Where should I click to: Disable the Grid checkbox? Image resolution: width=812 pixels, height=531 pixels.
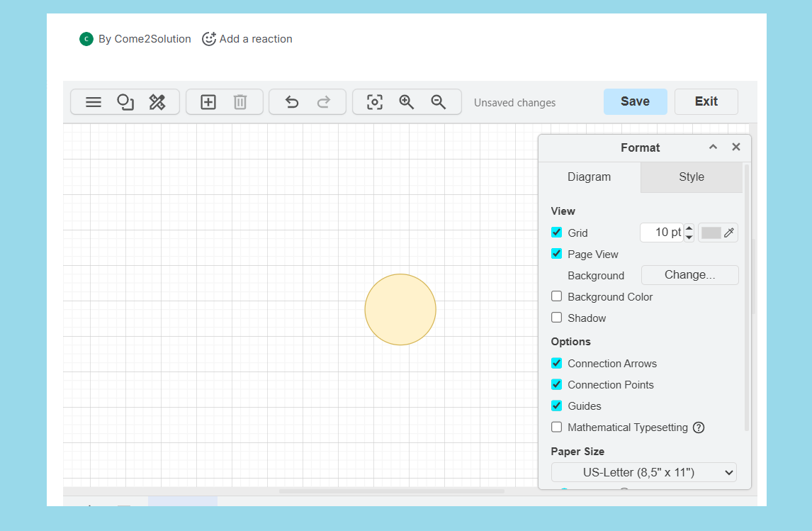[x=557, y=233]
